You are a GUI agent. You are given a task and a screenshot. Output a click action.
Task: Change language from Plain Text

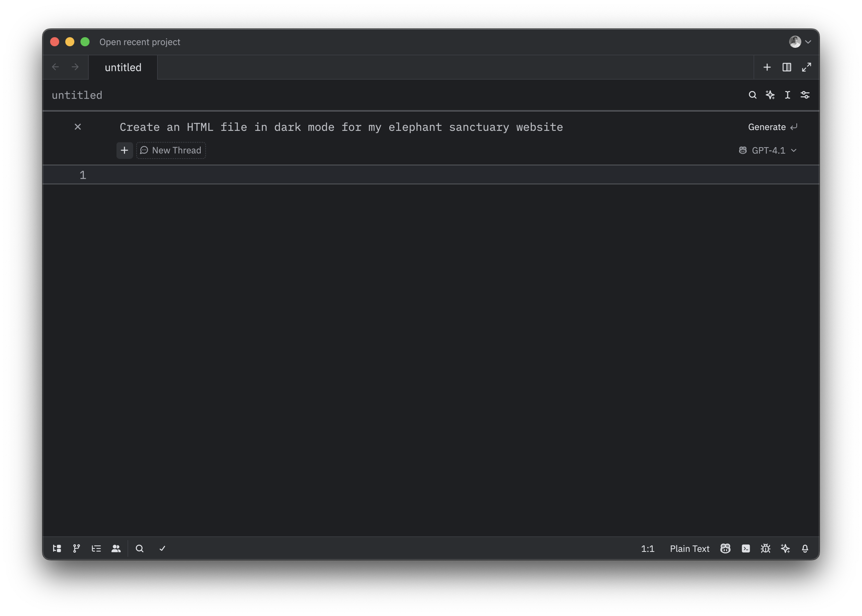tap(689, 549)
